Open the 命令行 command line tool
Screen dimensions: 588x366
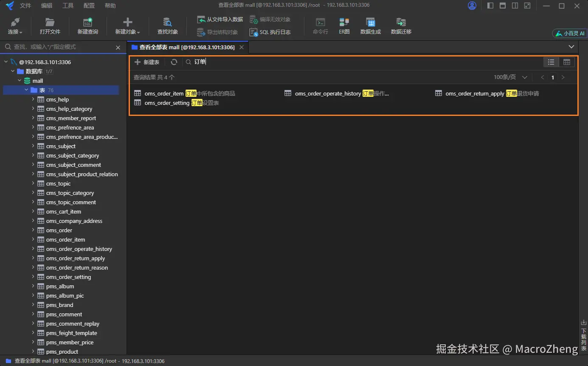pos(321,26)
